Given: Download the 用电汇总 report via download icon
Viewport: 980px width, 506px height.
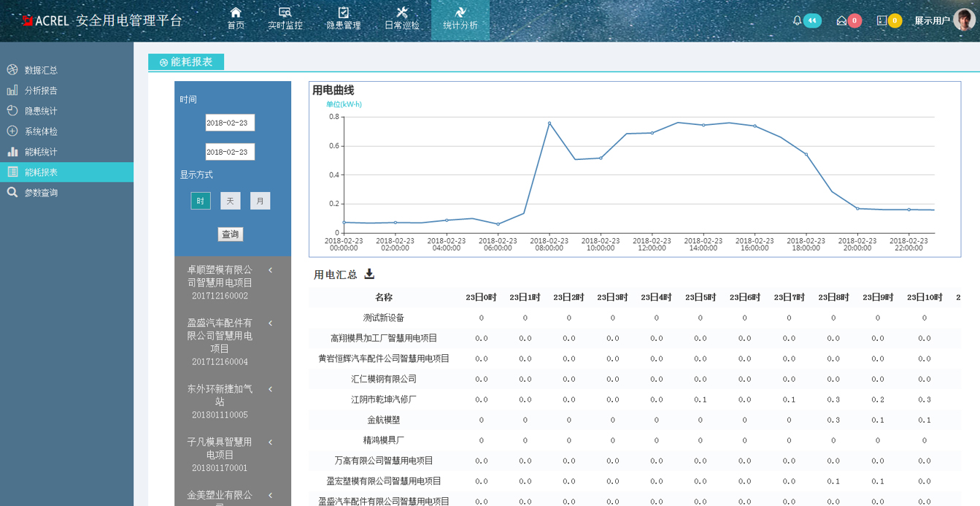Looking at the screenshot, I should click(371, 274).
